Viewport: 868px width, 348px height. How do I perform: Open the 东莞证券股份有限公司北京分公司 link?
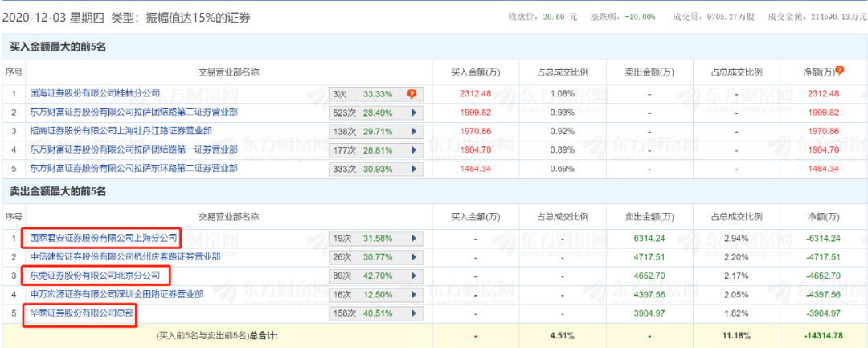click(95, 275)
